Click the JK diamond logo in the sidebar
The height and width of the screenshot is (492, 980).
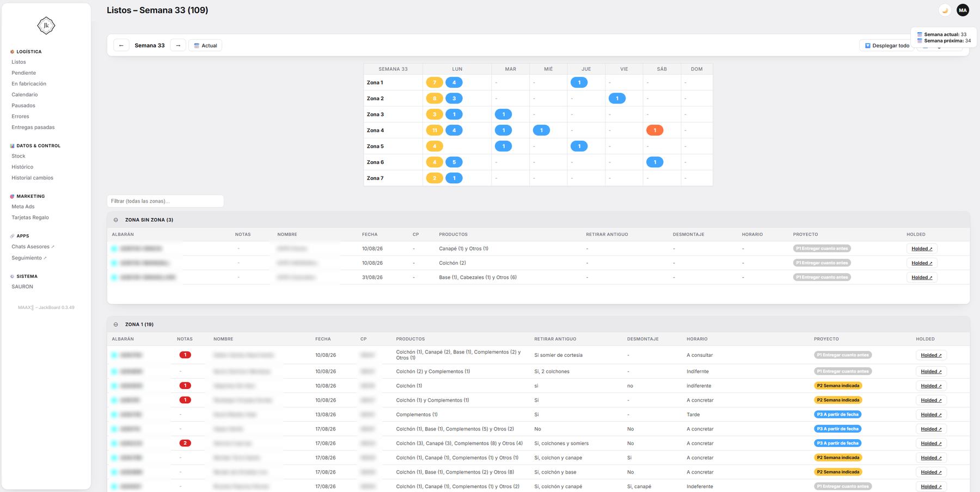[46, 26]
